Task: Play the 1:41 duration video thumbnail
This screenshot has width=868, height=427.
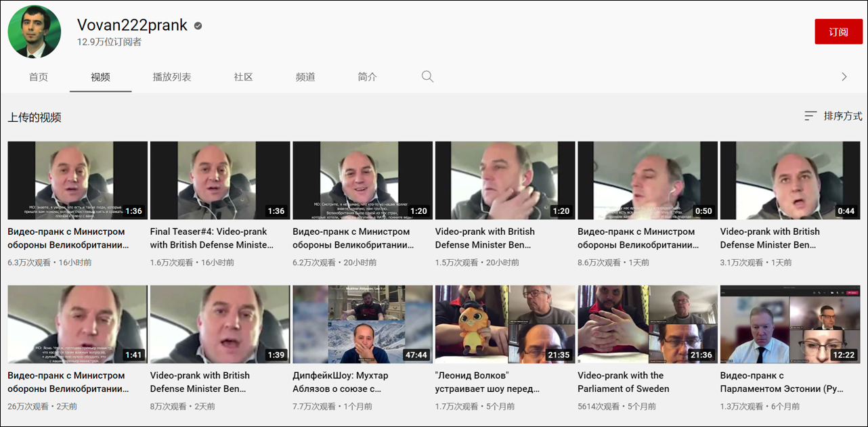Action: coord(77,325)
